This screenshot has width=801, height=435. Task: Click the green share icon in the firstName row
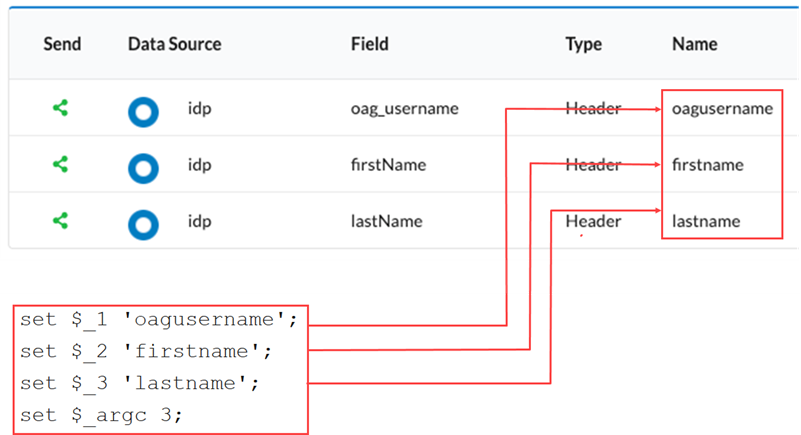point(60,165)
